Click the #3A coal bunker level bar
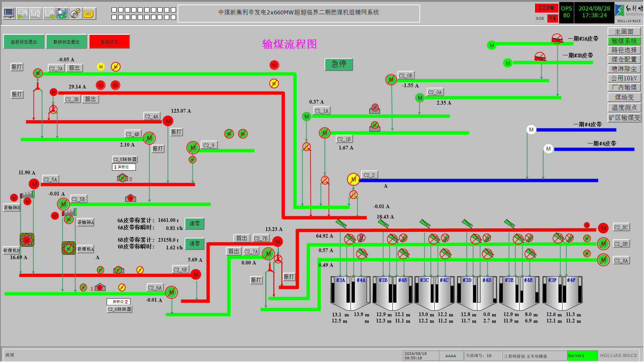Image resolution: width=644 pixels, height=362 pixels. (333, 290)
